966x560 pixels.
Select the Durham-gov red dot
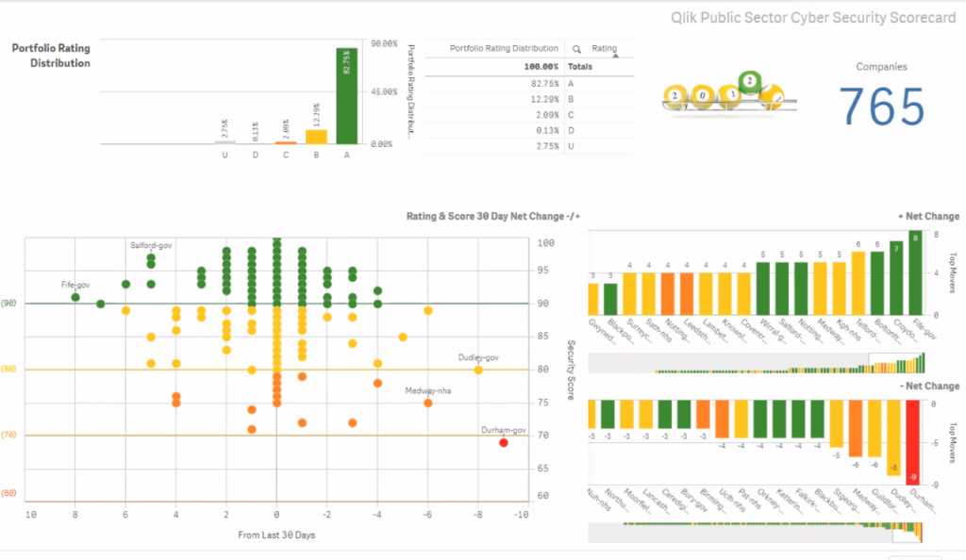pos(504,442)
